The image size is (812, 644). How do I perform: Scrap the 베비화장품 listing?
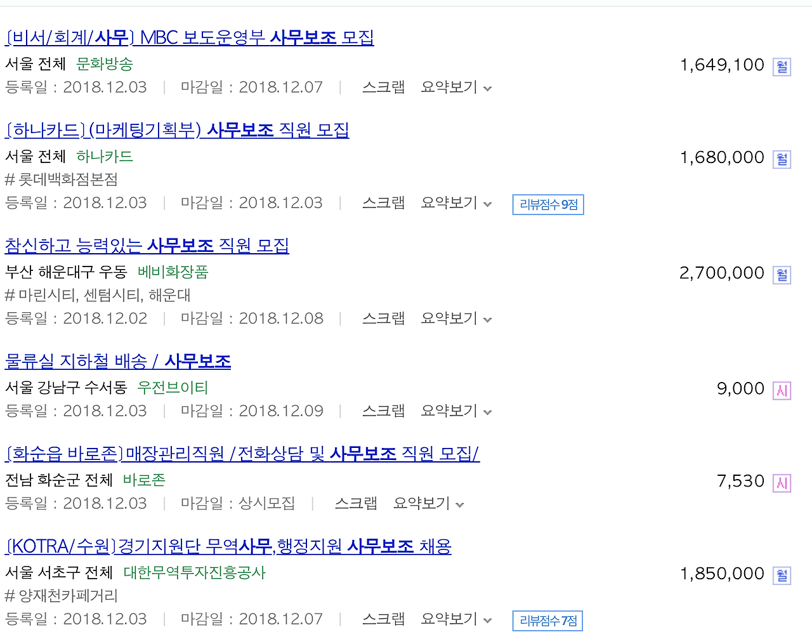click(x=383, y=319)
